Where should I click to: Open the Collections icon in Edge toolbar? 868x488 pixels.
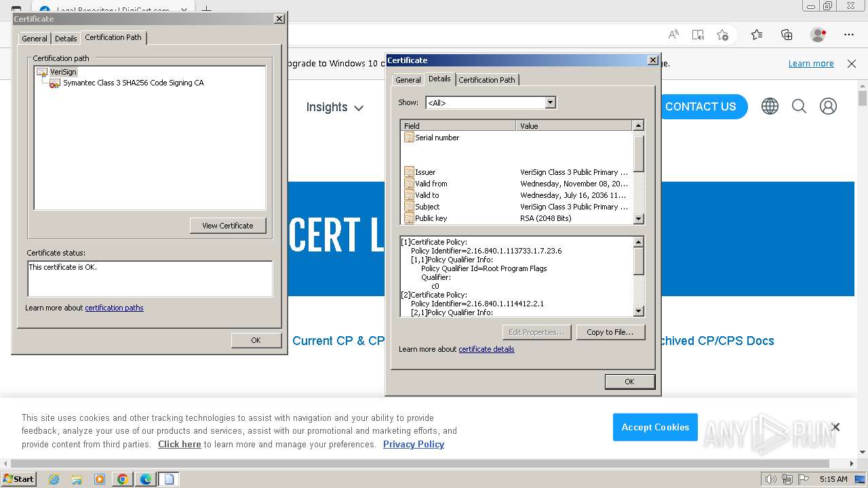[x=787, y=35]
